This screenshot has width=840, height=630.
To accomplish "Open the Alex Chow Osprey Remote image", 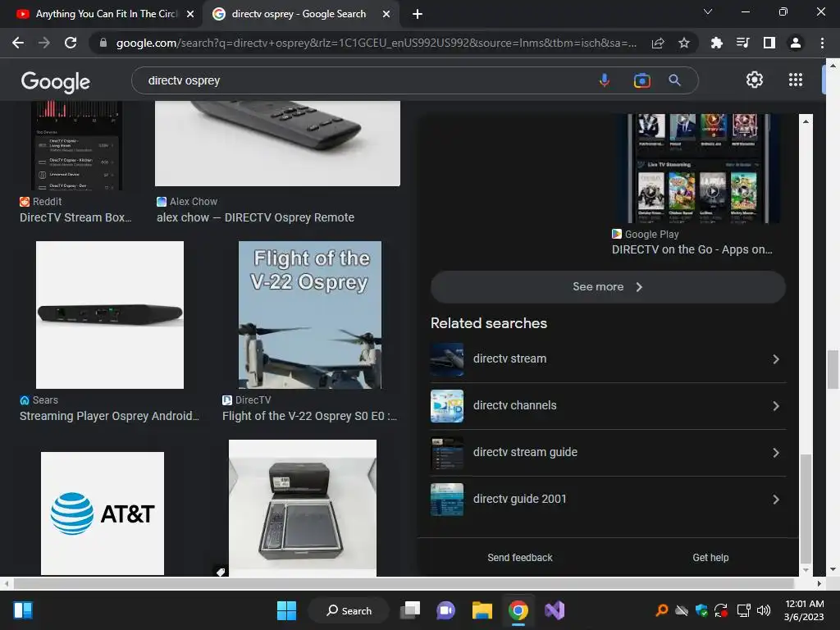I will tap(277, 144).
